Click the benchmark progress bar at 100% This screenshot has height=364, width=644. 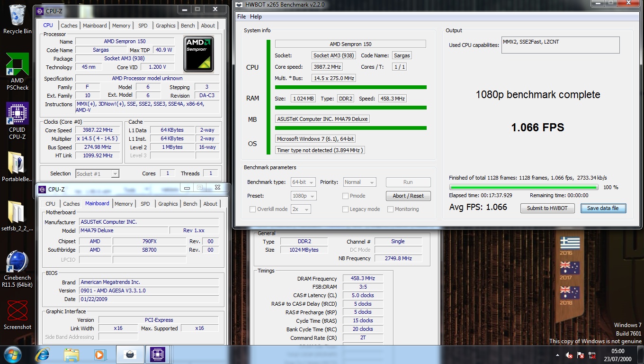tap(524, 187)
